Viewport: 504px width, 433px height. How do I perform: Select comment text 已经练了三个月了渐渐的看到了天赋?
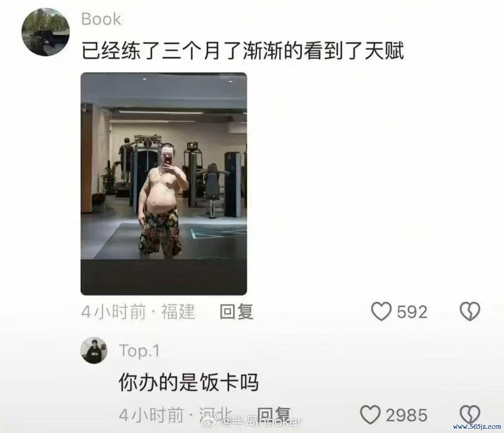(242, 52)
